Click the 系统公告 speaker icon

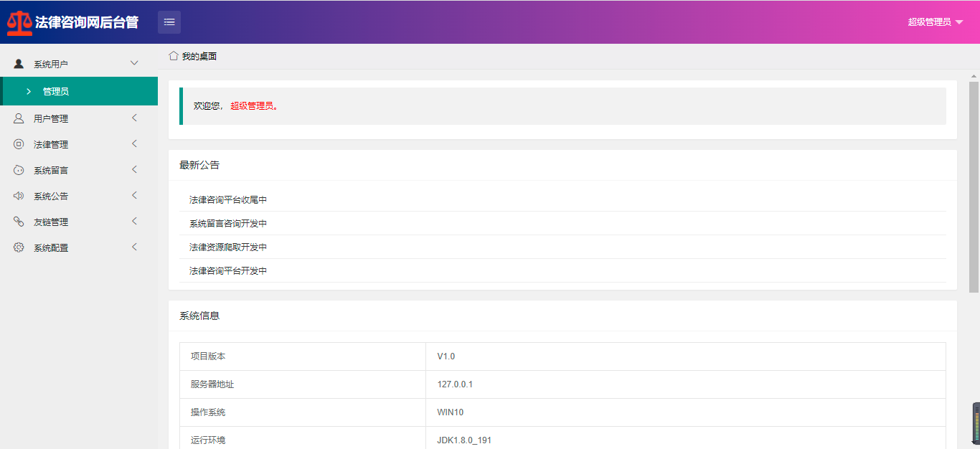coord(19,196)
